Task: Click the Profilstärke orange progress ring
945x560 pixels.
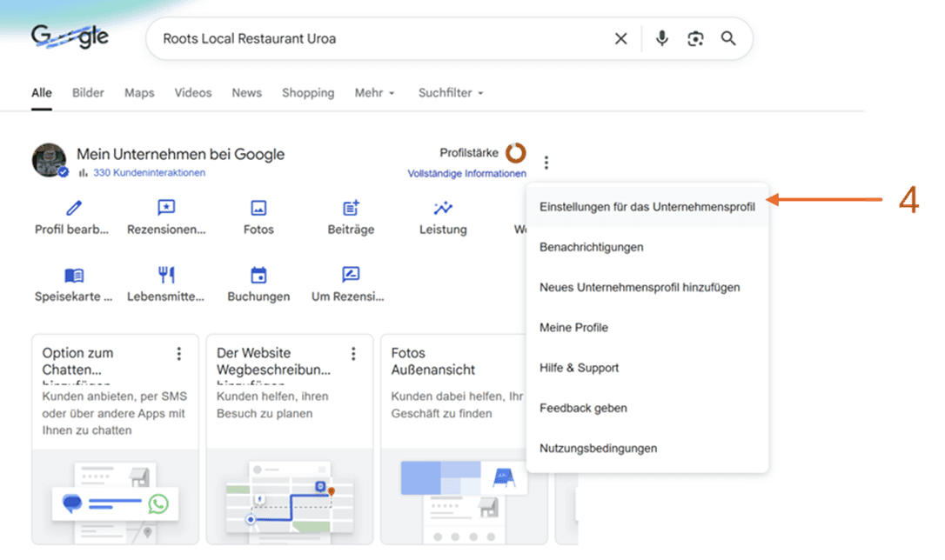Action: point(516,153)
